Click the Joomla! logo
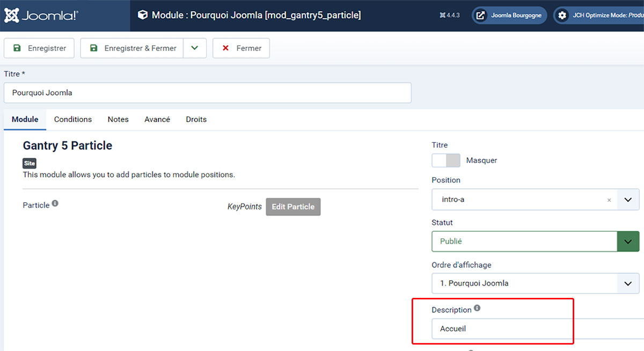644x351 pixels. pyautogui.click(x=41, y=16)
